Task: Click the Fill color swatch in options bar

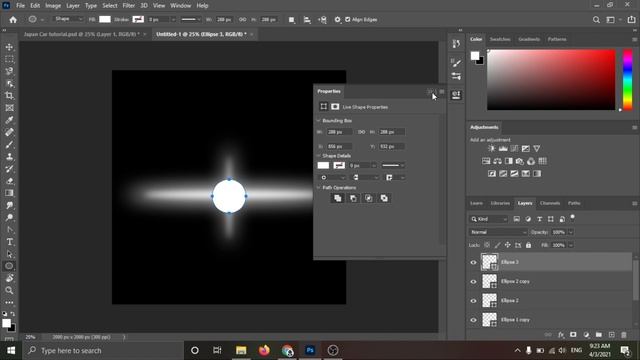Action: click(x=105, y=19)
